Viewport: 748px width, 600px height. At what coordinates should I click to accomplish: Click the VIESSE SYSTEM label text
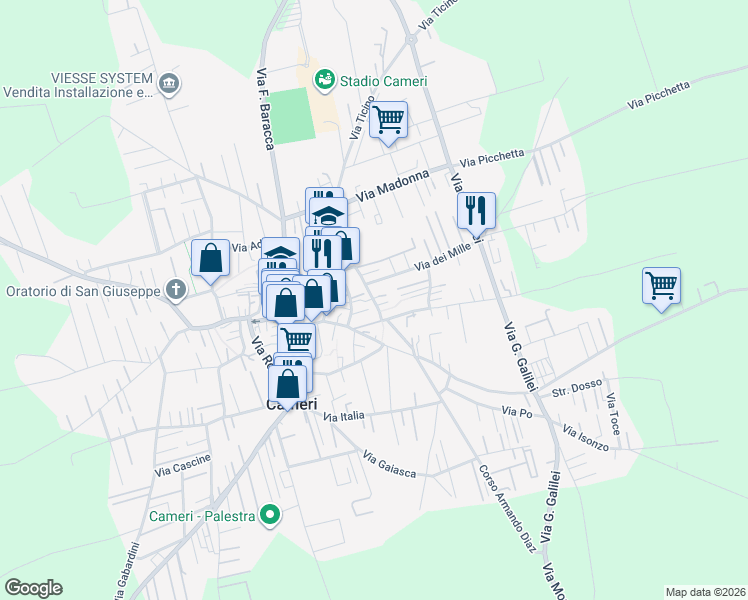click(78, 85)
